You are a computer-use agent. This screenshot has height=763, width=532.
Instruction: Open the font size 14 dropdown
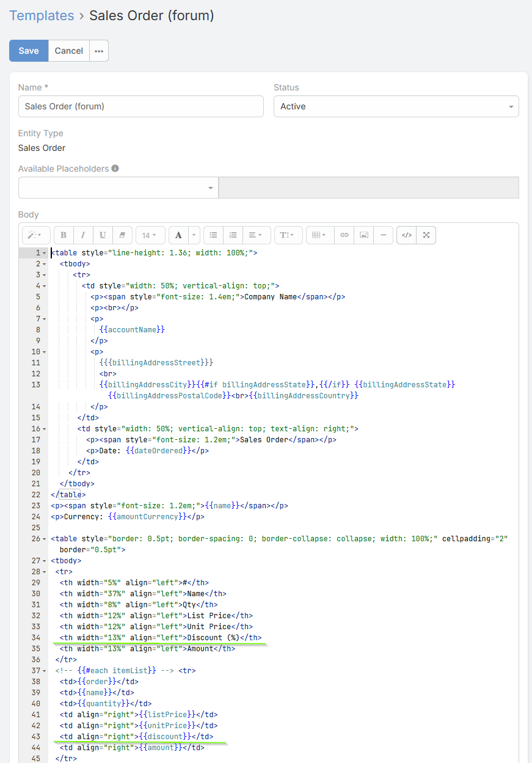click(150, 235)
